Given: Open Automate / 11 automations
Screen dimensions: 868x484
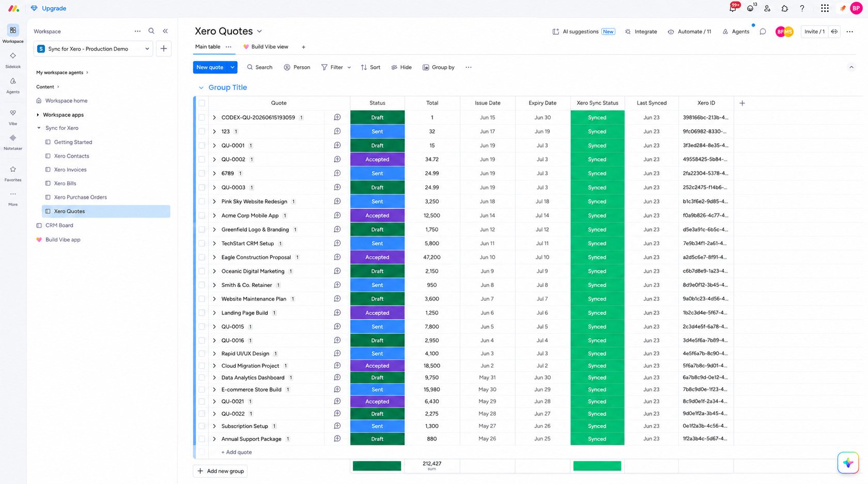Looking at the screenshot, I should [689, 32].
